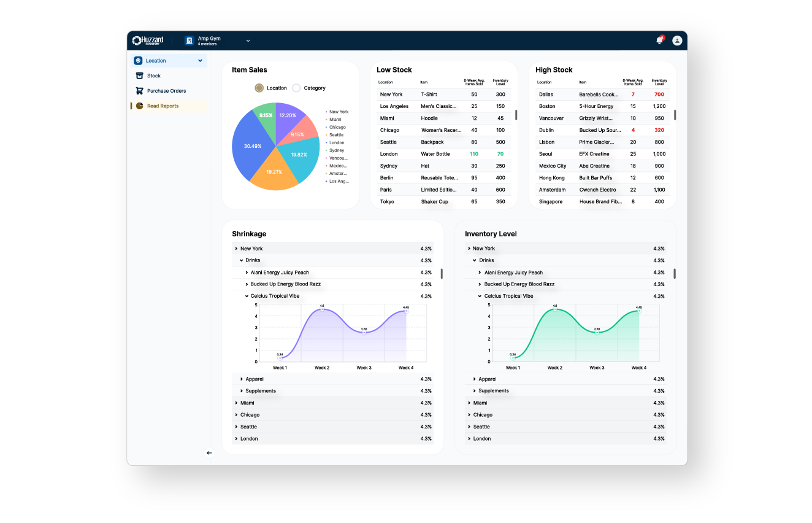The image size is (812, 523).
Task: Click the Berlin location in Low Stock
Action: 387,178
